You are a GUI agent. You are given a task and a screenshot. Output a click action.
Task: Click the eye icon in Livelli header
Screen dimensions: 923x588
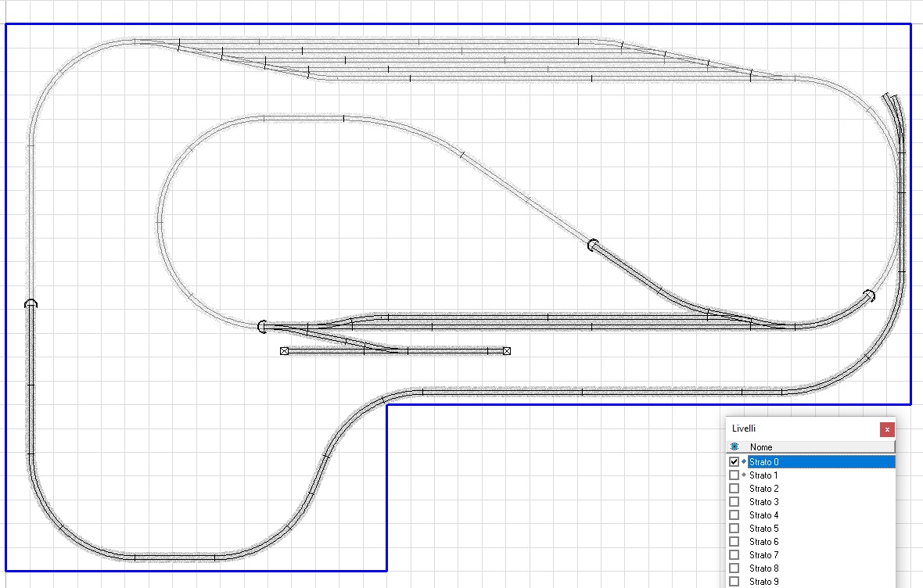(x=734, y=446)
